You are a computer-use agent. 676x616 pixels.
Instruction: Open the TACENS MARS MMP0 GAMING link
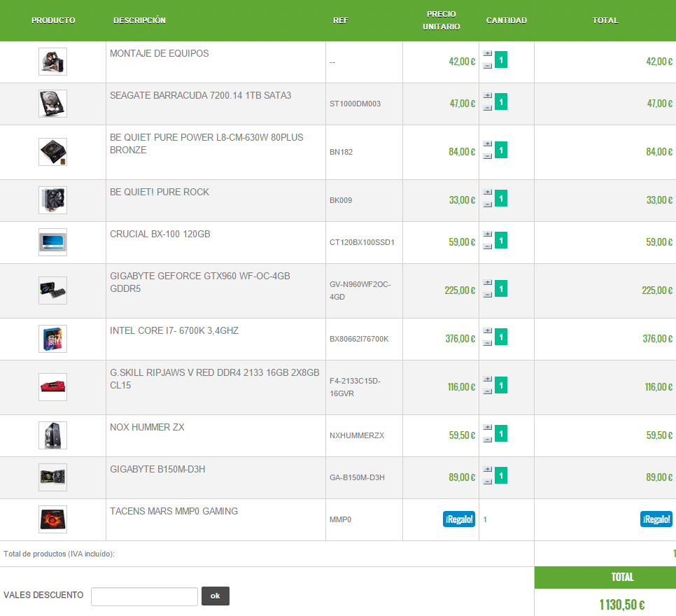tap(174, 511)
